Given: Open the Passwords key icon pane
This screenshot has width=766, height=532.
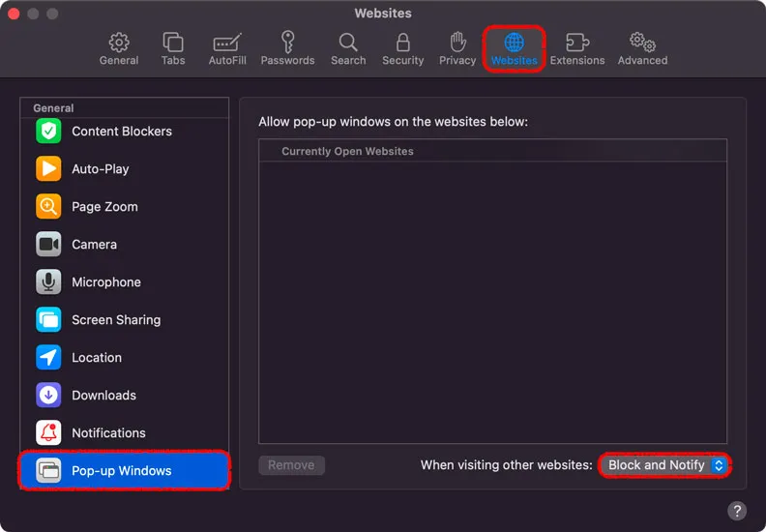Looking at the screenshot, I should click(x=287, y=49).
